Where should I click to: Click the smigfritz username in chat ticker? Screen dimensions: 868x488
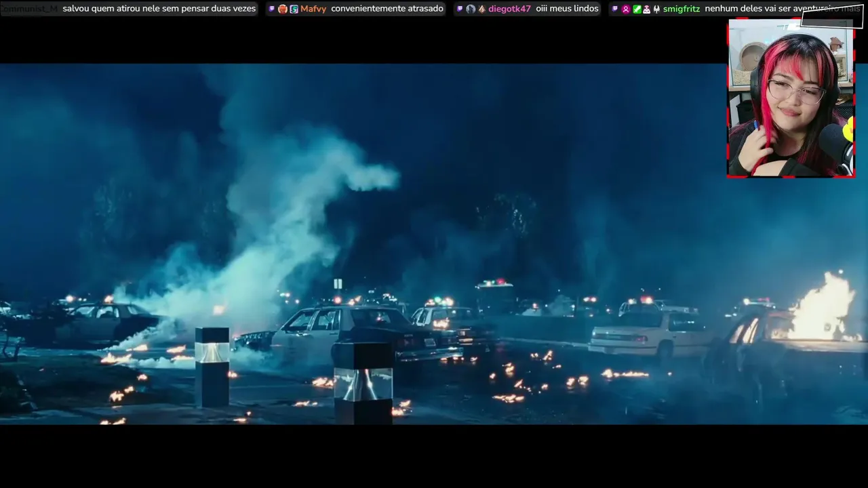682,9
